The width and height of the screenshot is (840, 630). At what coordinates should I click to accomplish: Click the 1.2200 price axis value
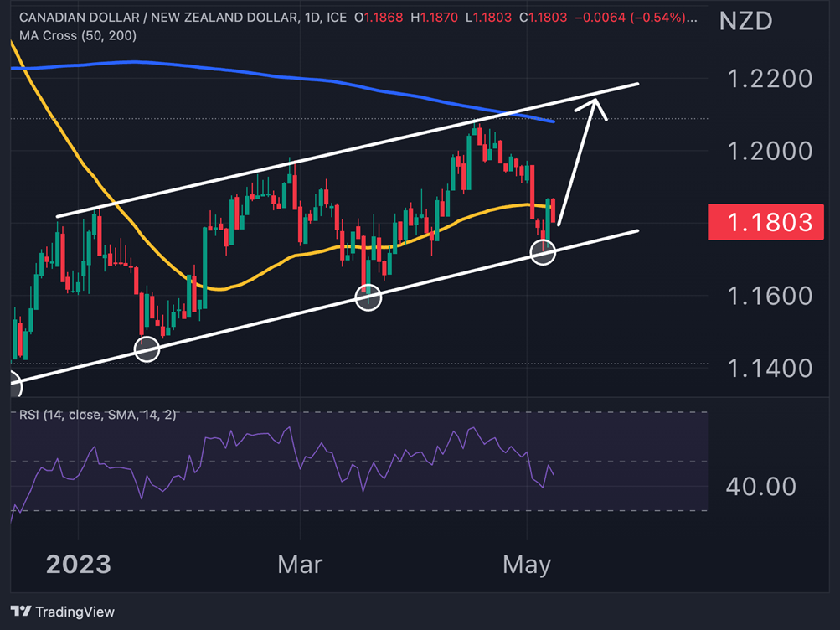click(x=770, y=80)
